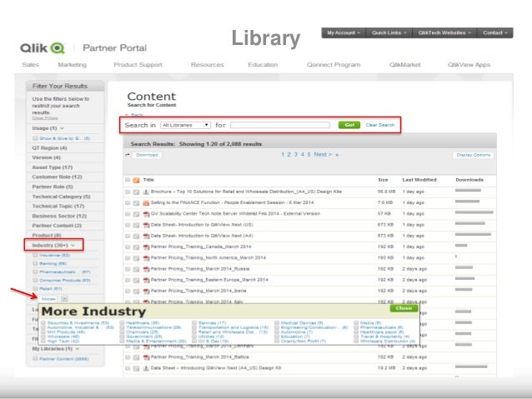Open the Education navigation menu
Viewport: 532px width, 399px height.
pos(263,65)
